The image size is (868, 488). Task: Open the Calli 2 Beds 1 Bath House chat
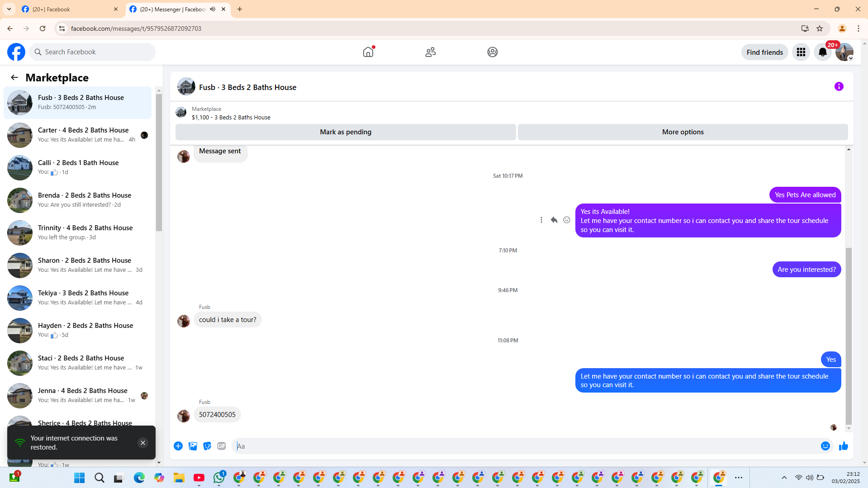click(78, 167)
